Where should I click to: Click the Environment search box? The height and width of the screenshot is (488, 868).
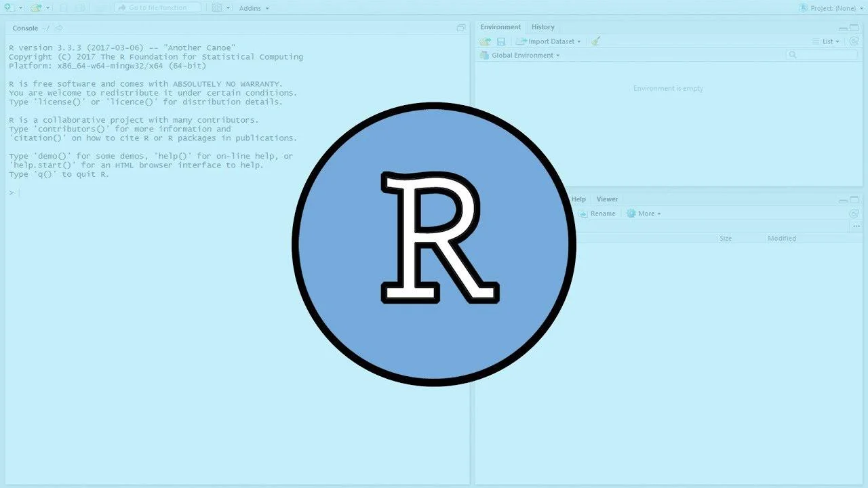pos(822,55)
